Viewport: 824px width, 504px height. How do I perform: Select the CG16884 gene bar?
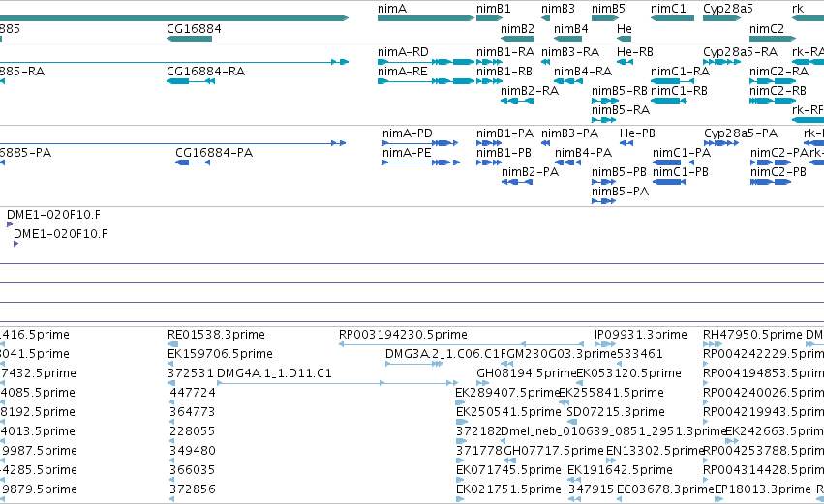189,39
